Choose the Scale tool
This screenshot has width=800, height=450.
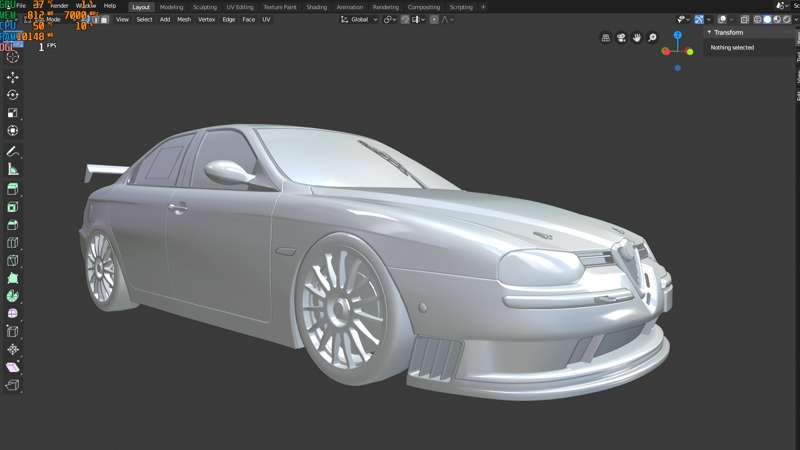[x=13, y=113]
